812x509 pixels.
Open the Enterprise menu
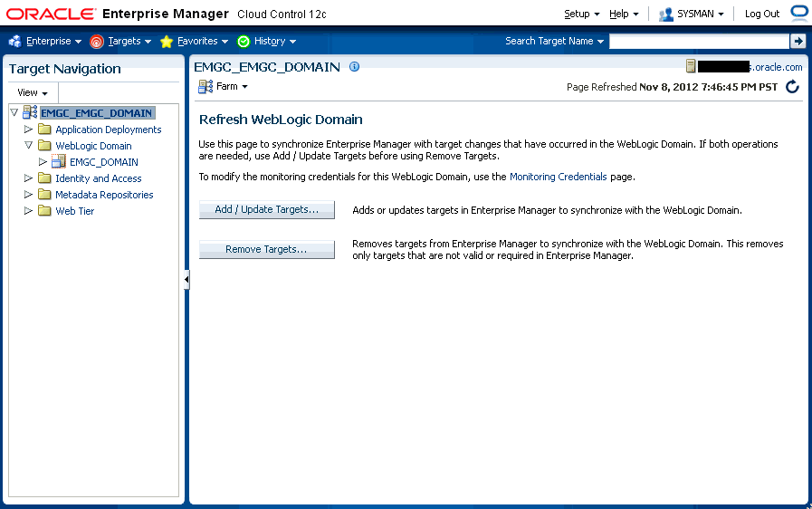point(53,41)
